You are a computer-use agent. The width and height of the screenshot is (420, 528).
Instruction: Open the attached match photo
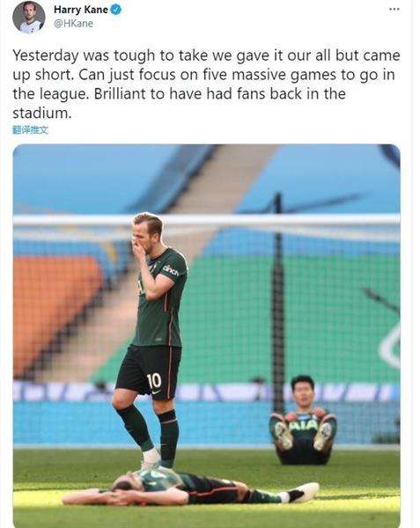coord(206,335)
